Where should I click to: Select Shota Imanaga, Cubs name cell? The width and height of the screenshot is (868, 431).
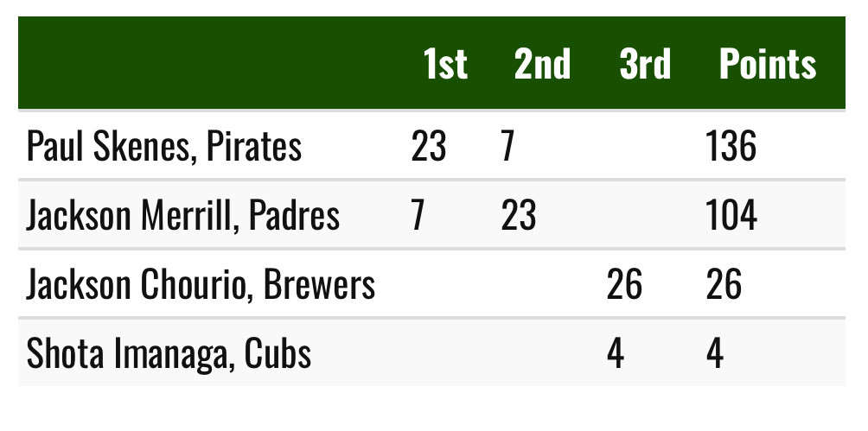tap(169, 353)
